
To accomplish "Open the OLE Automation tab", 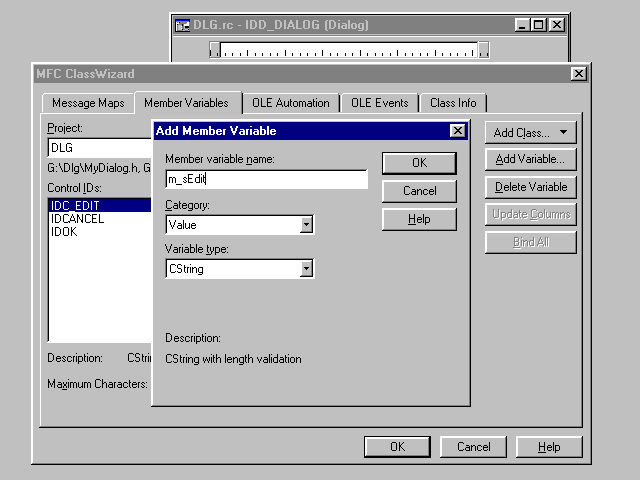I will pyautogui.click(x=290, y=103).
